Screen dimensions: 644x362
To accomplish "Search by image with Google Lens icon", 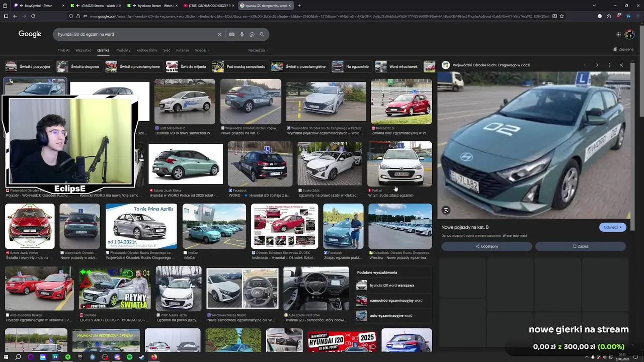I will [252, 34].
